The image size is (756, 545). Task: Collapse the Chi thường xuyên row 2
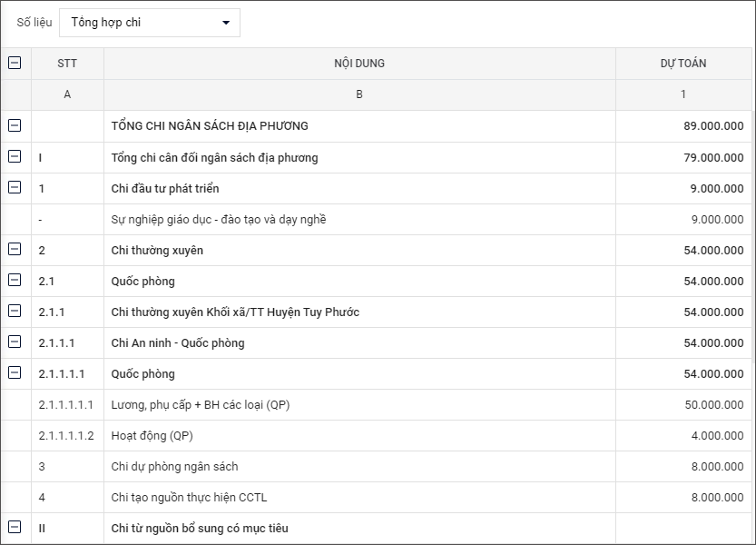15,250
